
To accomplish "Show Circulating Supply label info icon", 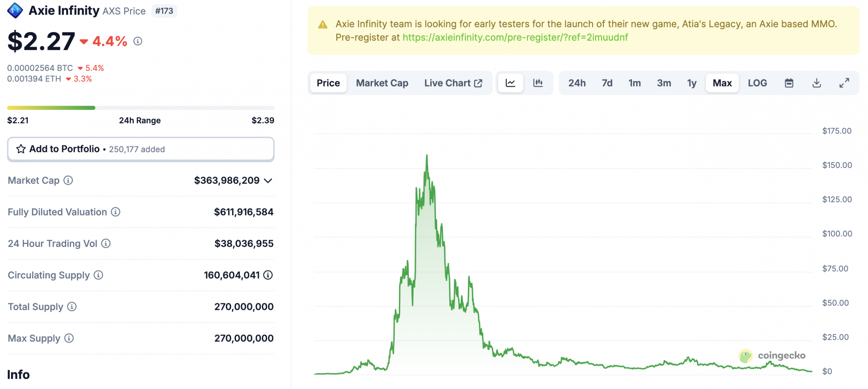I will pos(98,275).
